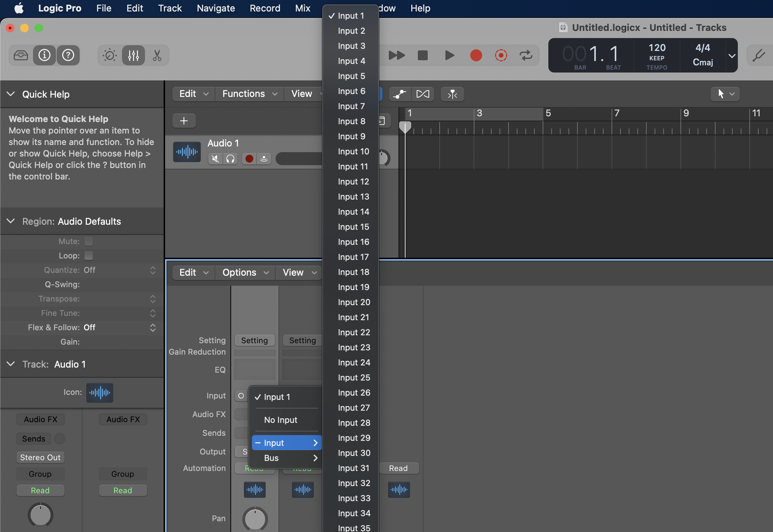
Task: Open the Library panel icon
Action: pyautogui.click(x=21, y=55)
